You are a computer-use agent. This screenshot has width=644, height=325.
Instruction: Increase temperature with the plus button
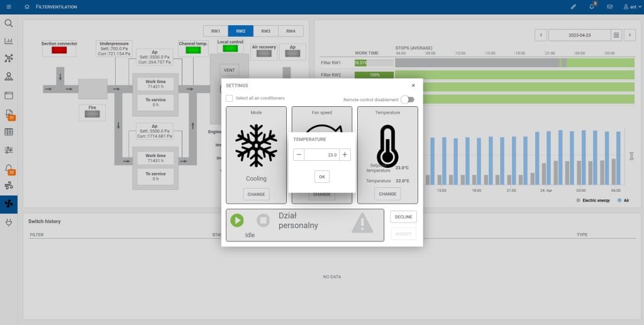point(345,155)
